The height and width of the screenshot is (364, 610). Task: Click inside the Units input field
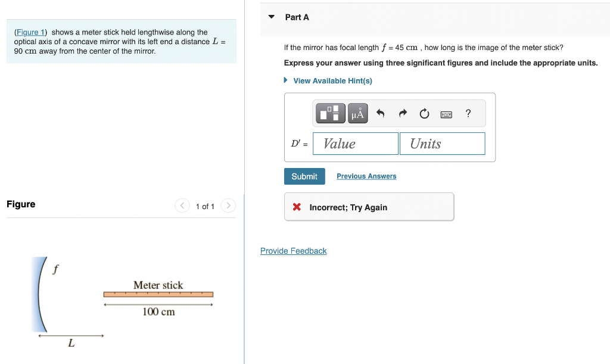pos(442,143)
